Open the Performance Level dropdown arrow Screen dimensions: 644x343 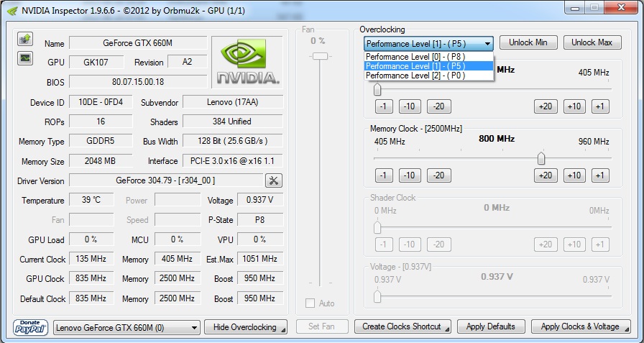[487, 44]
